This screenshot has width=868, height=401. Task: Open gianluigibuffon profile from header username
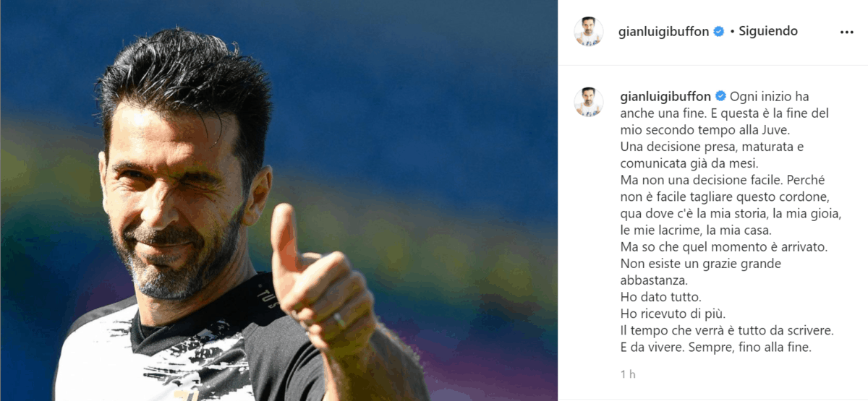[665, 32]
